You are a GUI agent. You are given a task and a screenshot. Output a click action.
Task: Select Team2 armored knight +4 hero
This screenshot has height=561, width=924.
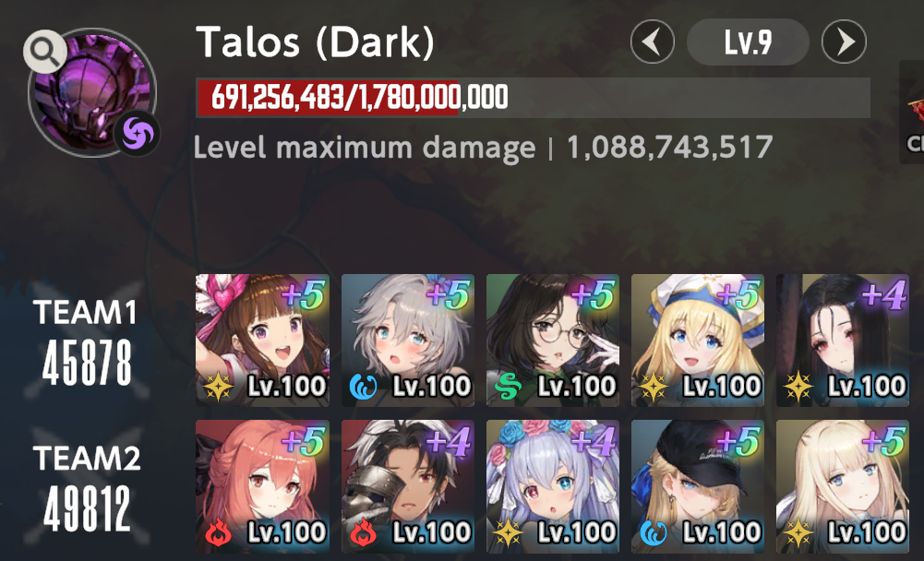coord(408,486)
